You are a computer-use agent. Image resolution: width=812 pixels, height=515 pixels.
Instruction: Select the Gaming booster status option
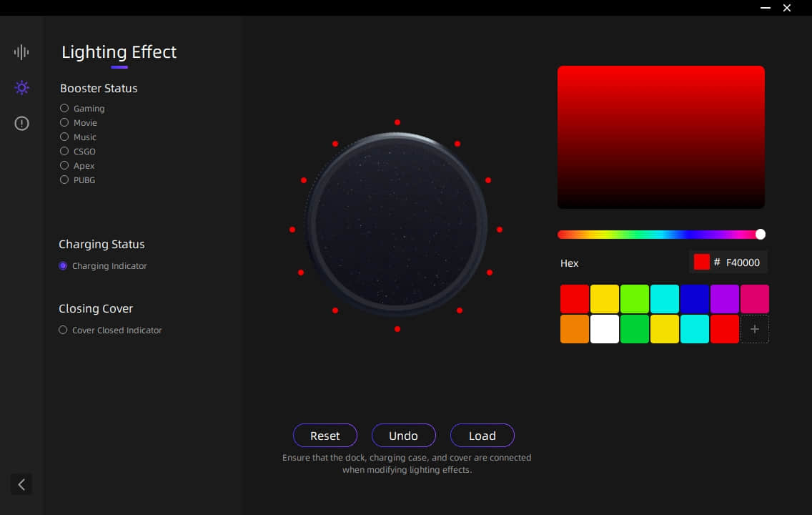coord(64,109)
